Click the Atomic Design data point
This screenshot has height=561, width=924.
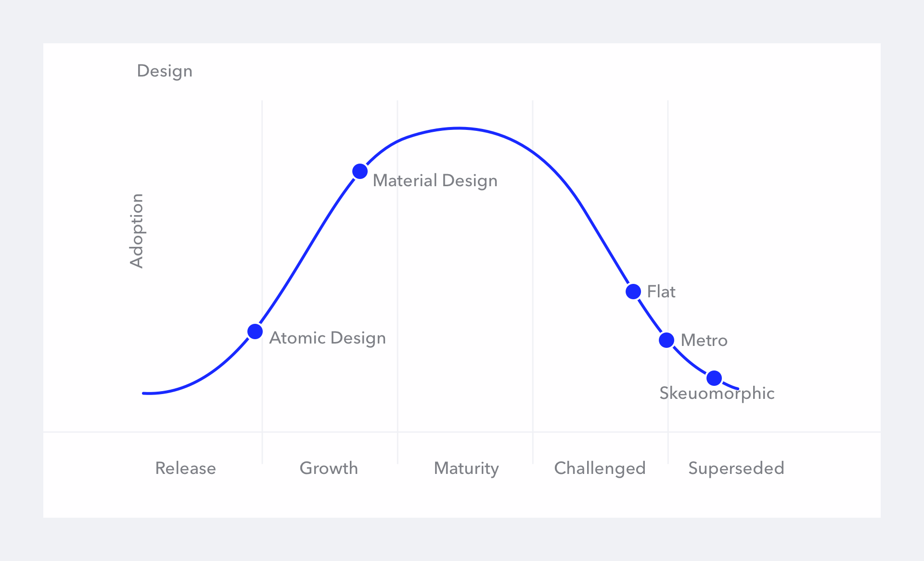tap(255, 331)
